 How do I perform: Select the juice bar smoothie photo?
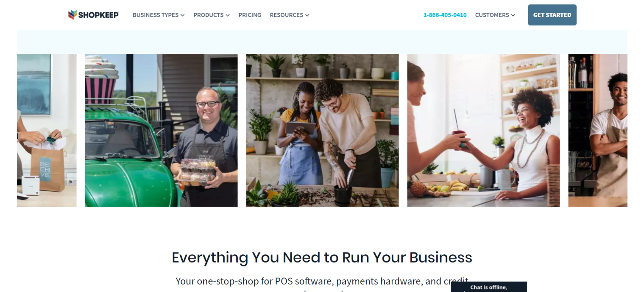click(x=483, y=130)
